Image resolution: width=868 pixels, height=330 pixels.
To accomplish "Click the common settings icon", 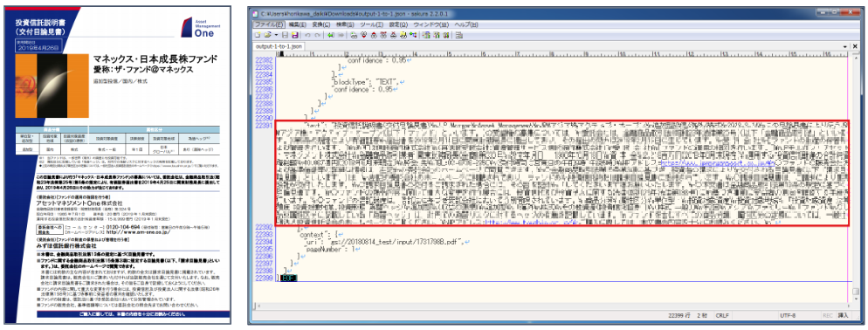I will 446,35.
